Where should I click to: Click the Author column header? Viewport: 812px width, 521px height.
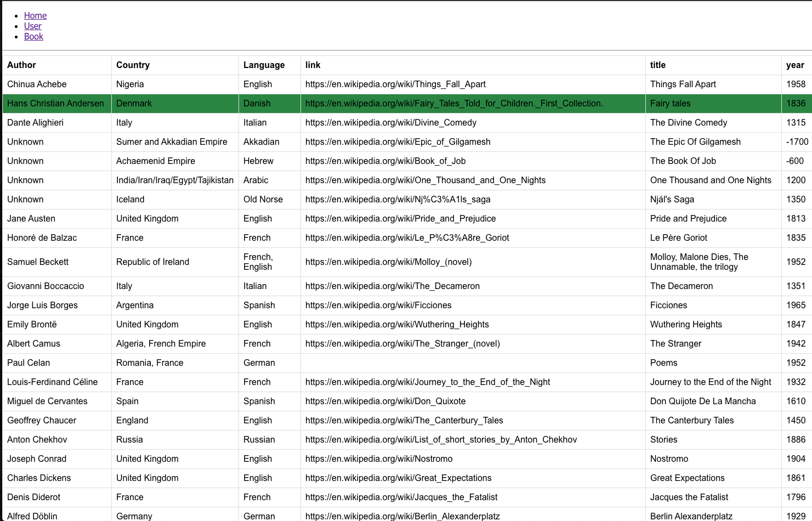point(57,65)
